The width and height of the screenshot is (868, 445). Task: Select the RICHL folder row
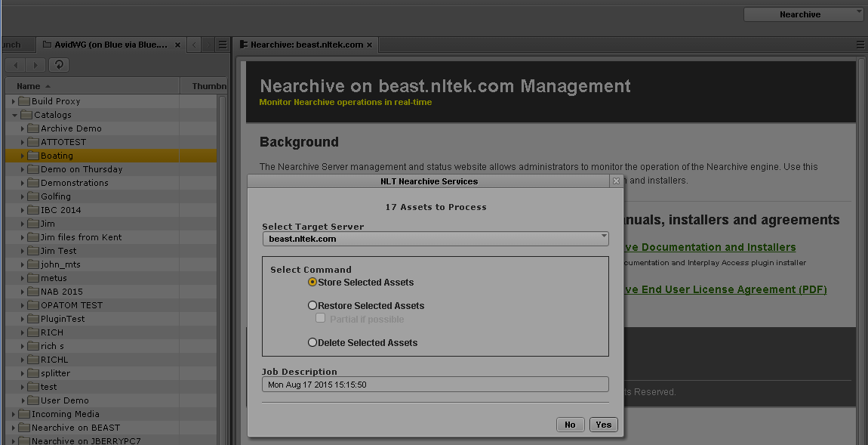pos(111,360)
